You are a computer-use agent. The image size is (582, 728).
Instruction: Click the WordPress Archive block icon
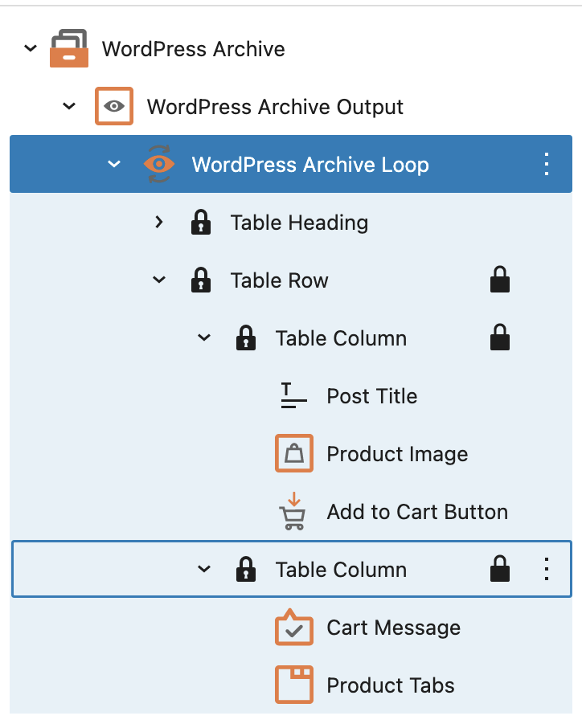click(x=69, y=48)
